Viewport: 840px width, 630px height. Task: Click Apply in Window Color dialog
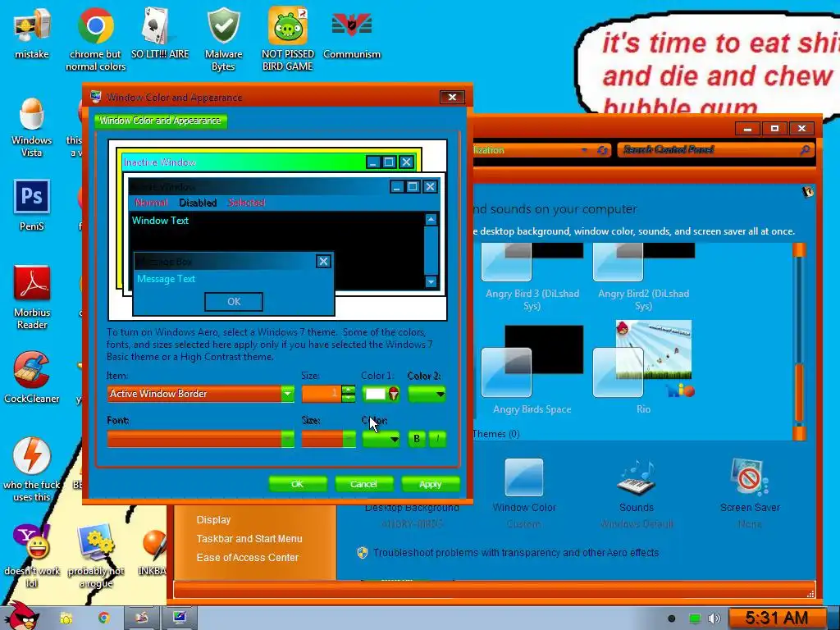430,484
